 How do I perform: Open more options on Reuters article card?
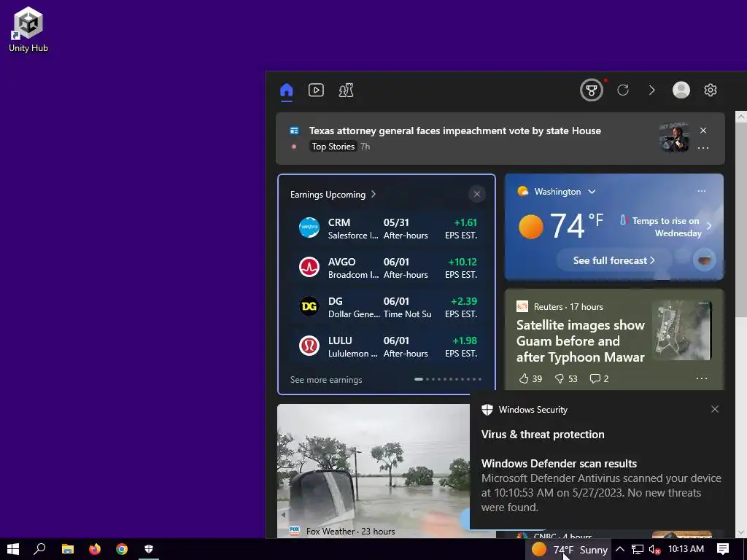[x=701, y=378]
